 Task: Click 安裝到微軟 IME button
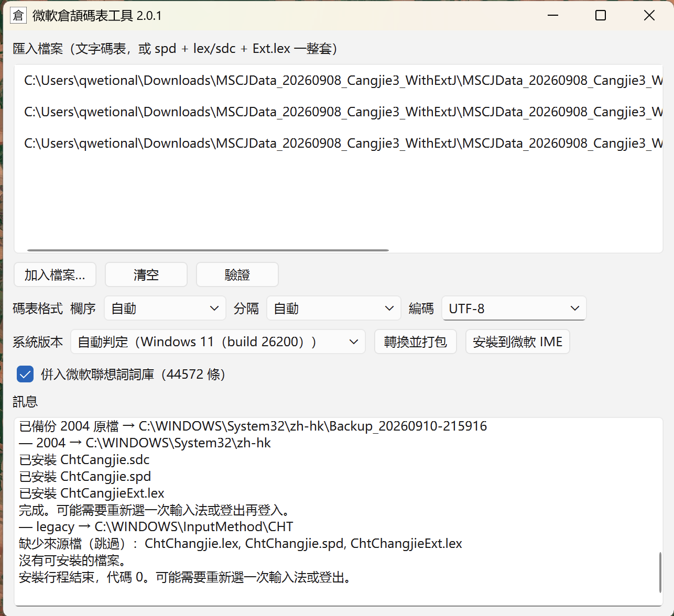click(x=518, y=342)
